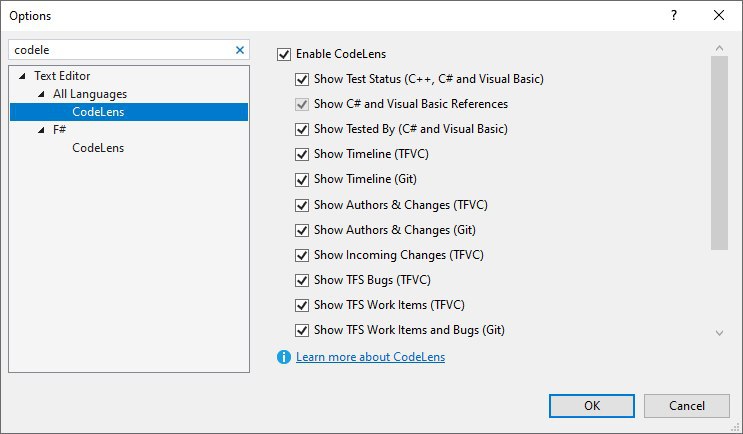Toggle the Enable CodeLens checkbox
Viewport: 743px width, 434px height.
284,54
